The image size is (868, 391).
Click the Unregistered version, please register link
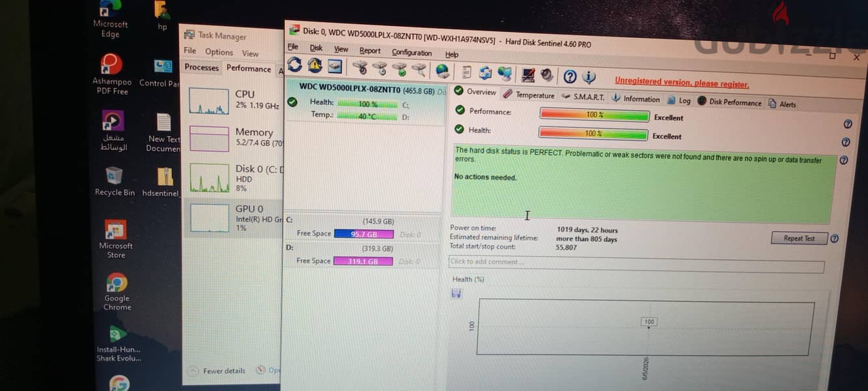pos(682,83)
